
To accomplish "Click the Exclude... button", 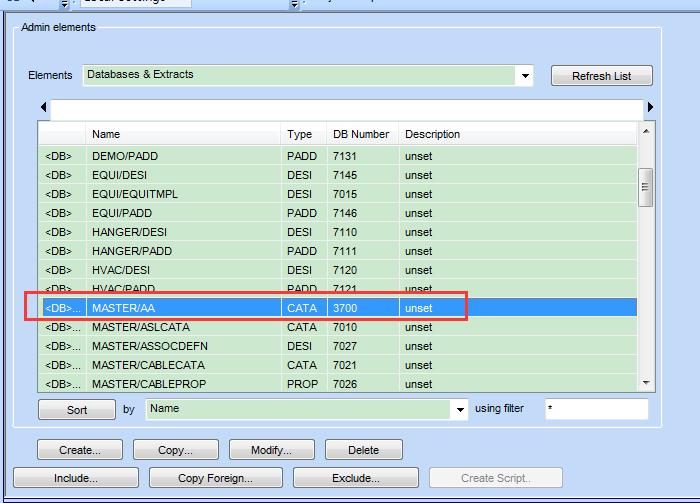I will [355, 478].
